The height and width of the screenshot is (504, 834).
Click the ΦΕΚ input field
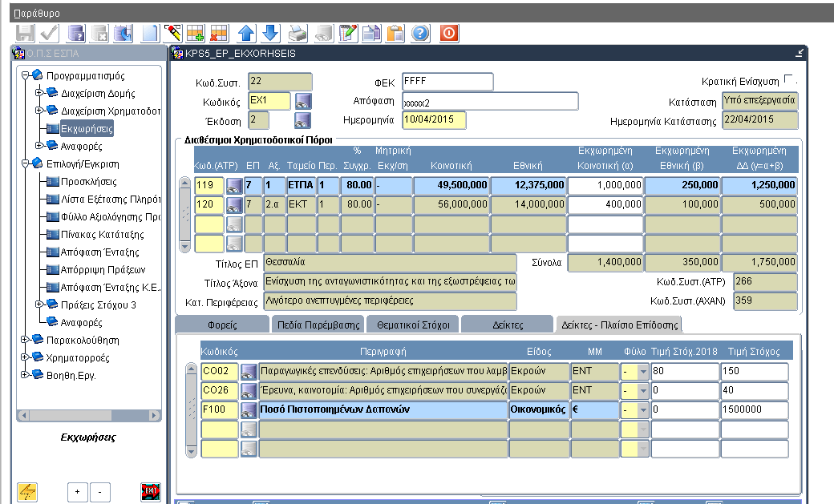click(x=447, y=82)
